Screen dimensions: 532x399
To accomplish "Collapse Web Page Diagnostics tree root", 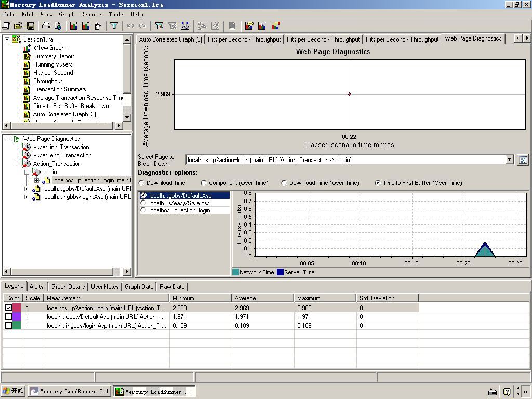I will [x=7, y=139].
